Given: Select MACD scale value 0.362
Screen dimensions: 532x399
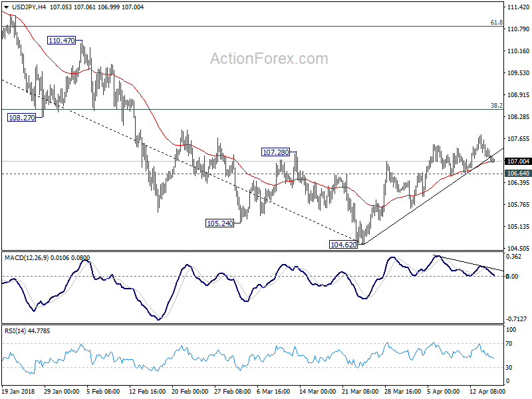Looking at the screenshot, I should click(x=513, y=257).
